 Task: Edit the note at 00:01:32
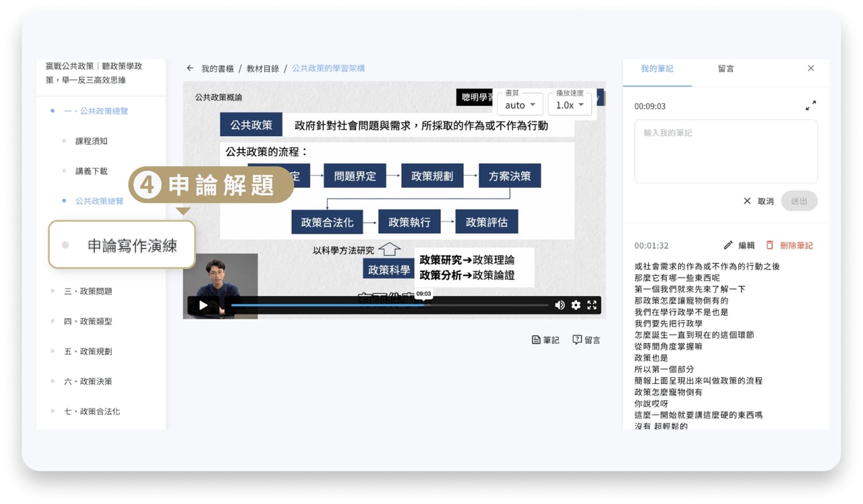(x=739, y=246)
